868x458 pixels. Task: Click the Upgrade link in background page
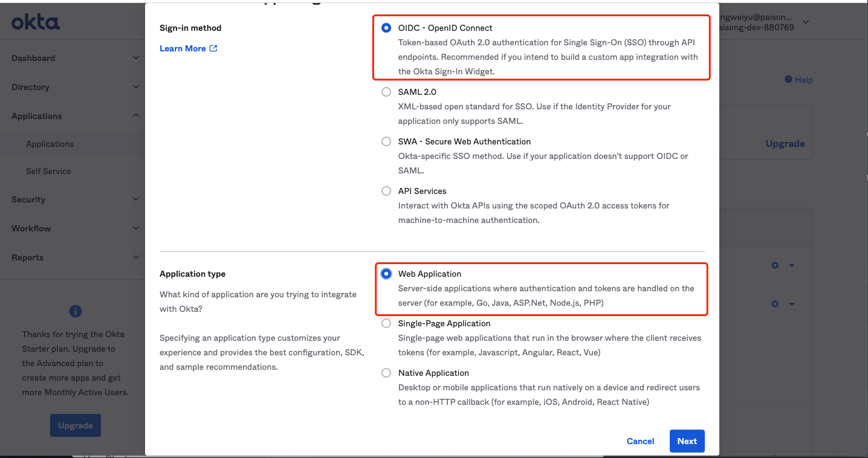[x=785, y=144]
